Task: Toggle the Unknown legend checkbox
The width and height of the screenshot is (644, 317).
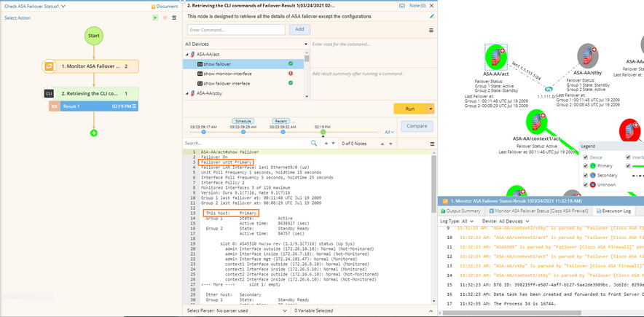Action: 585,184
